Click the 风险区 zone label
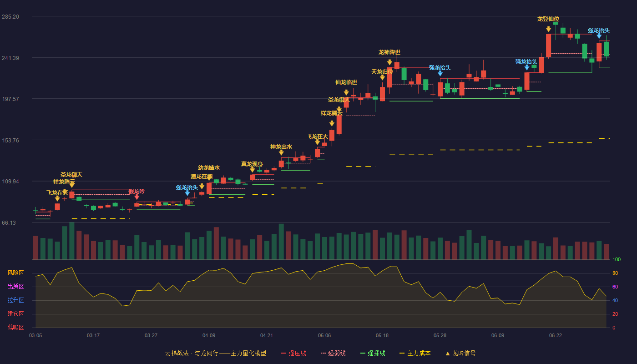This screenshot has height=364, width=637. coord(15,273)
